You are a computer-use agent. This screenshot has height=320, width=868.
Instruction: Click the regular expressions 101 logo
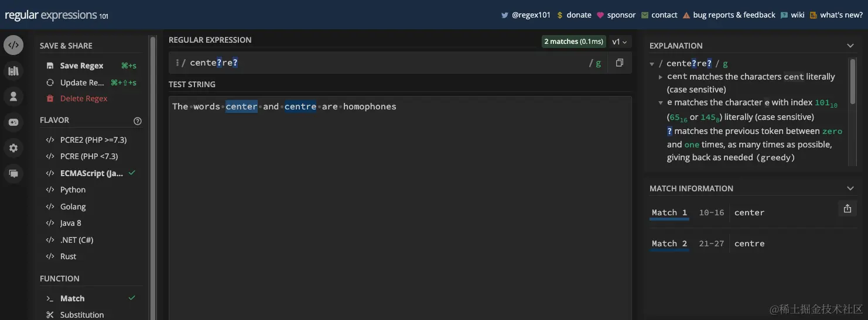point(56,16)
